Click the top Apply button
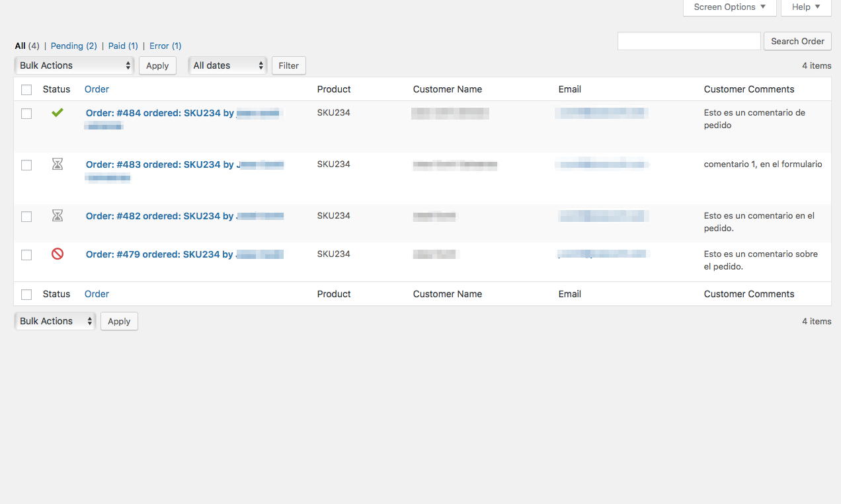Viewport: 841px width, 504px height. 157,65
